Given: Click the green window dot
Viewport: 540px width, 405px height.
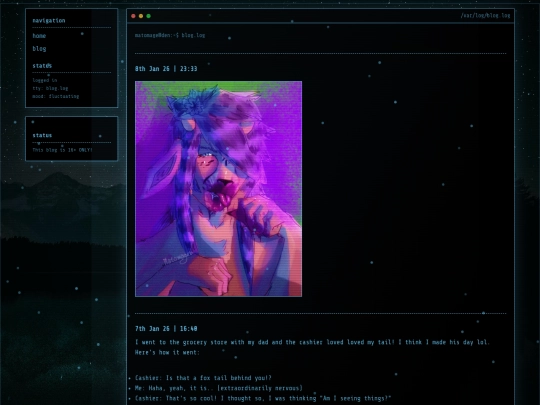Looking at the screenshot, I should tap(148, 16).
